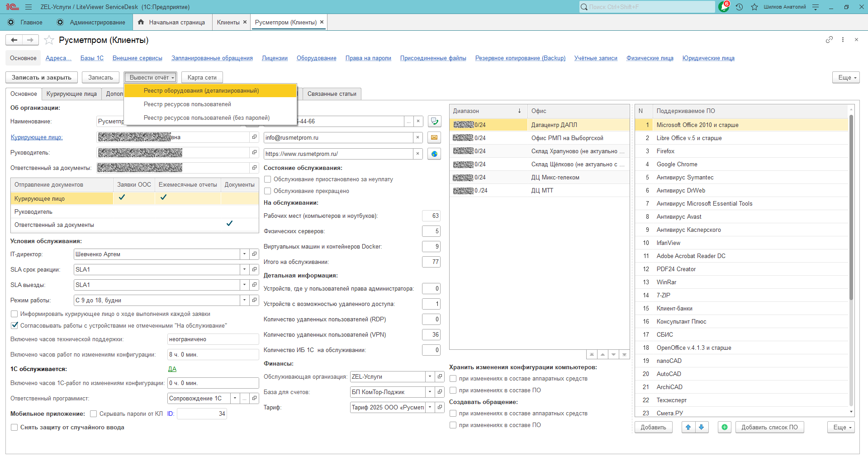Move range row to the bottom arrow
This screenshot has height=470, width=868.
624,354
